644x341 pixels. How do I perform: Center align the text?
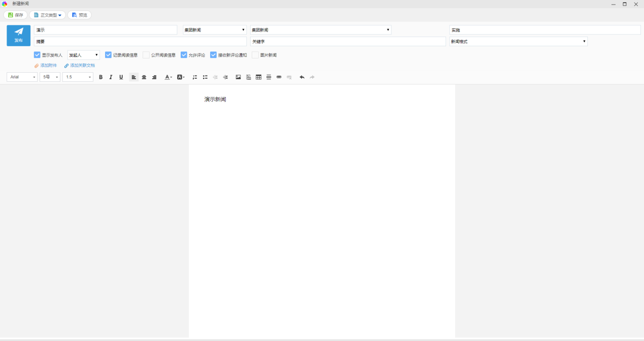(144, 77)
